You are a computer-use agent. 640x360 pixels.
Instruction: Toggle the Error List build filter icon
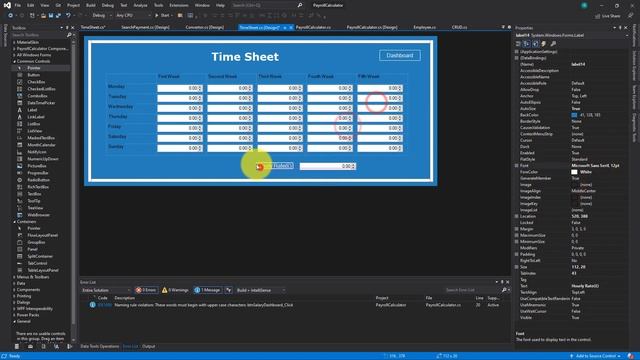click(x=229, y=290)
